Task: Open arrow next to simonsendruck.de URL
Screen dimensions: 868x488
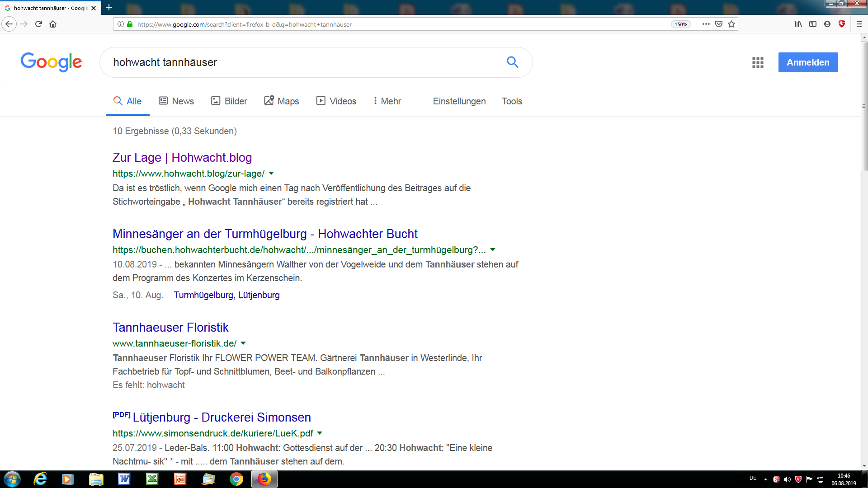Action: click(x=320, y=433)
